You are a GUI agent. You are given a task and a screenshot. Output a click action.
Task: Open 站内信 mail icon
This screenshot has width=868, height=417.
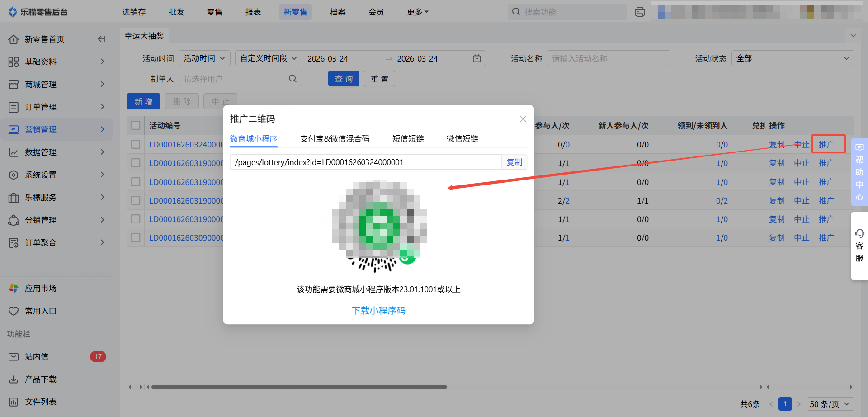click(x=14, y=357)
